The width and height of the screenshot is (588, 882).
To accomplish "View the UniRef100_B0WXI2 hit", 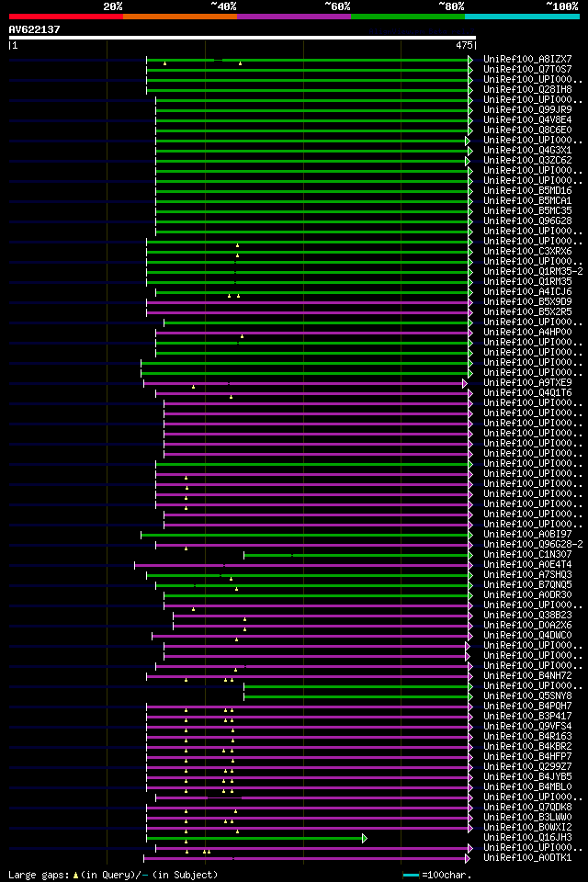I will (x=527, y=828).
